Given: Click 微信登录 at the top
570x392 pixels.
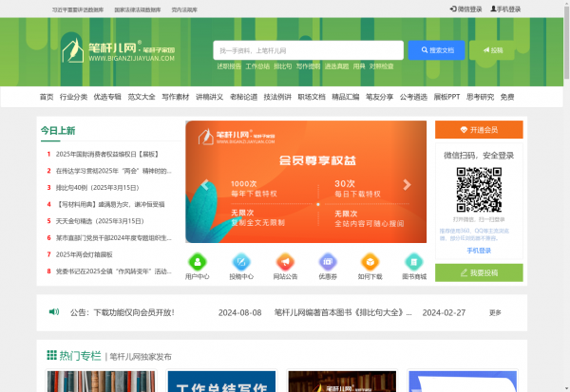Looking at the screenshot, I should (465, 9).
